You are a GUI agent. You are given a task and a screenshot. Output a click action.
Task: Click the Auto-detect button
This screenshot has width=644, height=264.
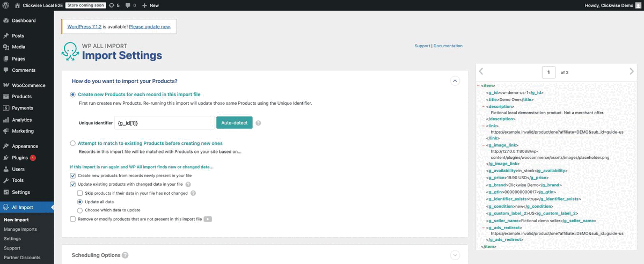(x=235, y=123)
